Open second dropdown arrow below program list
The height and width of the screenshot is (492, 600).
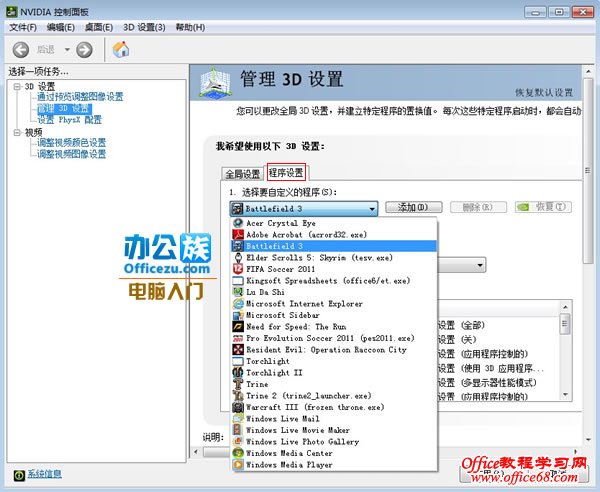(x=480, y=265)
